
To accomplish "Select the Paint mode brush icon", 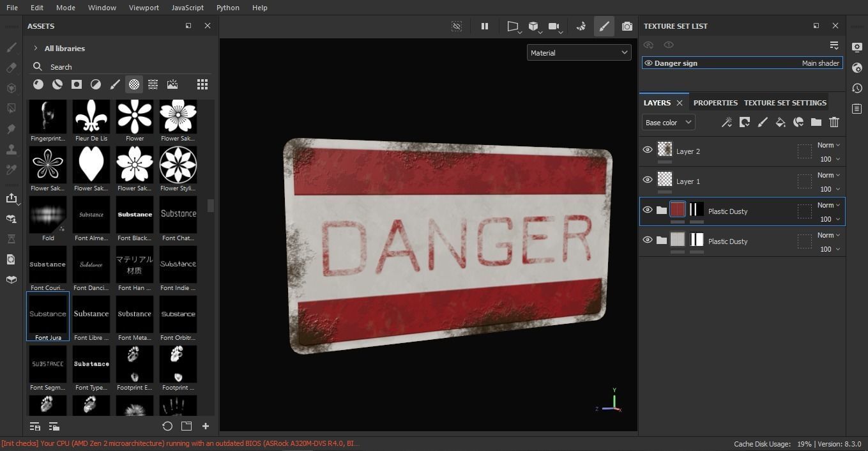I will point(604,26).
